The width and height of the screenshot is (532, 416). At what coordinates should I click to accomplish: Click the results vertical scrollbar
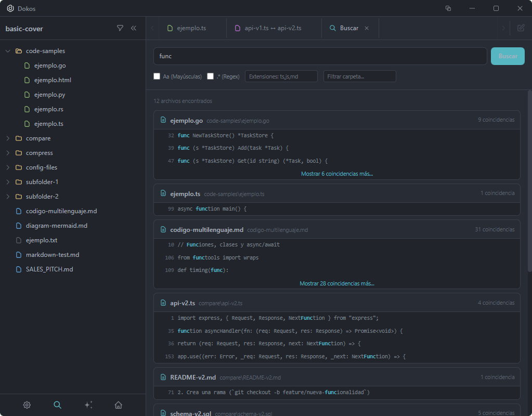coord(529,182)
